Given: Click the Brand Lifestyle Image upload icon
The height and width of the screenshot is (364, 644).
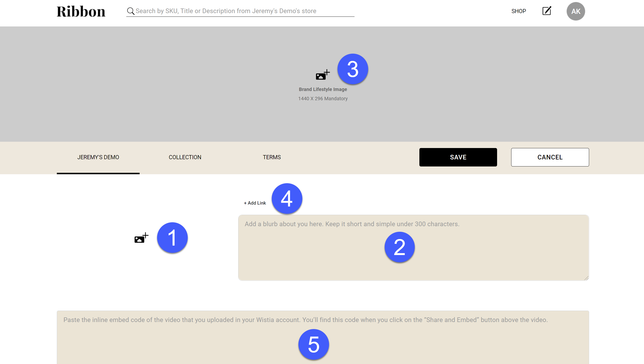Looking at the screenshot, I should [x=322, y=75].
